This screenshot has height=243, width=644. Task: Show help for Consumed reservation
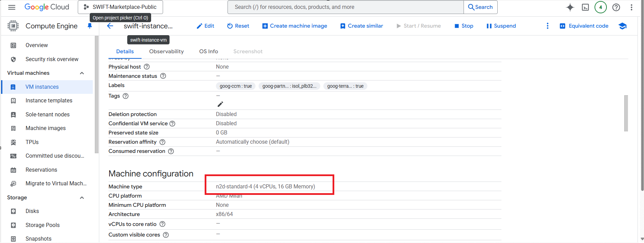click(171, 151)
